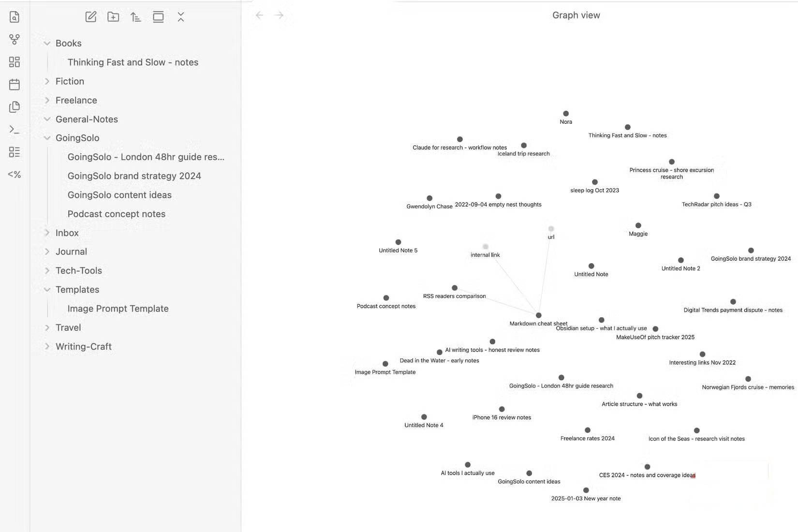
Task: Open the Thinking Fast and Slow notes file
Action: click(x=133, y=62)
